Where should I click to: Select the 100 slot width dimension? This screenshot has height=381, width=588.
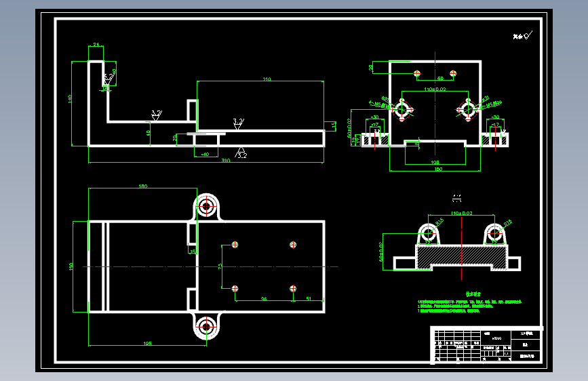[x=435, y=163]
